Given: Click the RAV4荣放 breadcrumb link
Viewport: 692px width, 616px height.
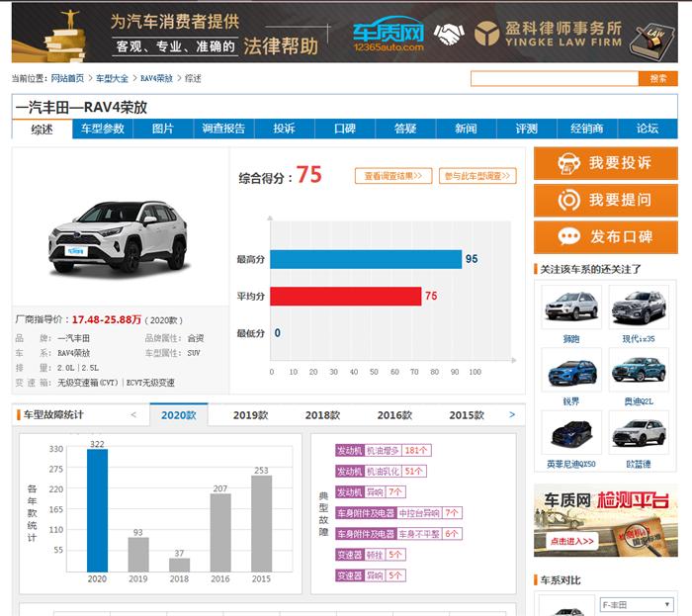Looking at the screenshot, I should (x=156, y=78).
